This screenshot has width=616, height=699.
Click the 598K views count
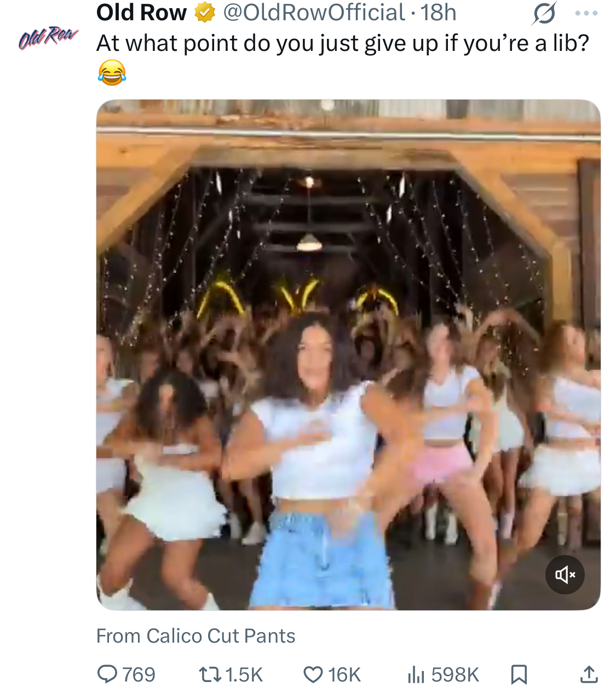coord(455,675)
